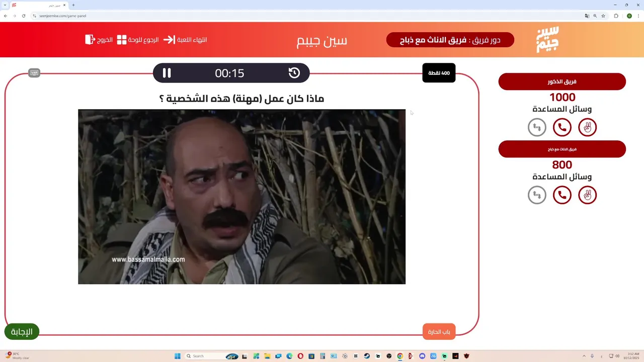This screenshot has height=362, width=644.
Task: Open the Chrome zoom indicator
Action: (x=595, y=16)
